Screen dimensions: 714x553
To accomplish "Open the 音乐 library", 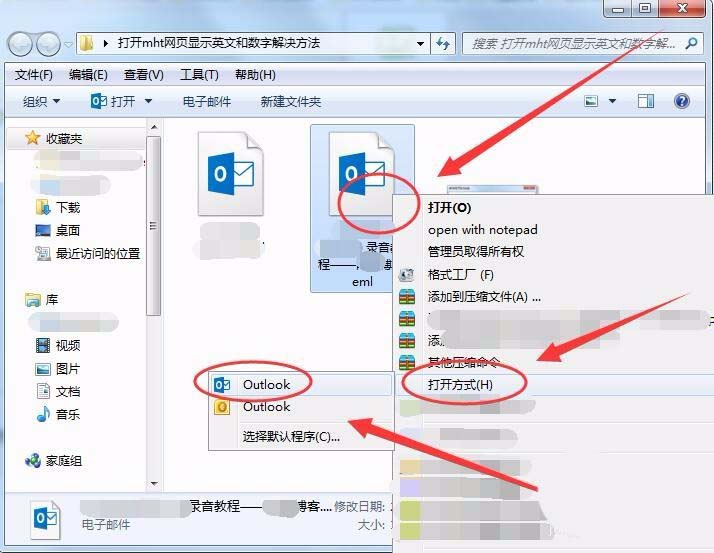I will [68, 414].
